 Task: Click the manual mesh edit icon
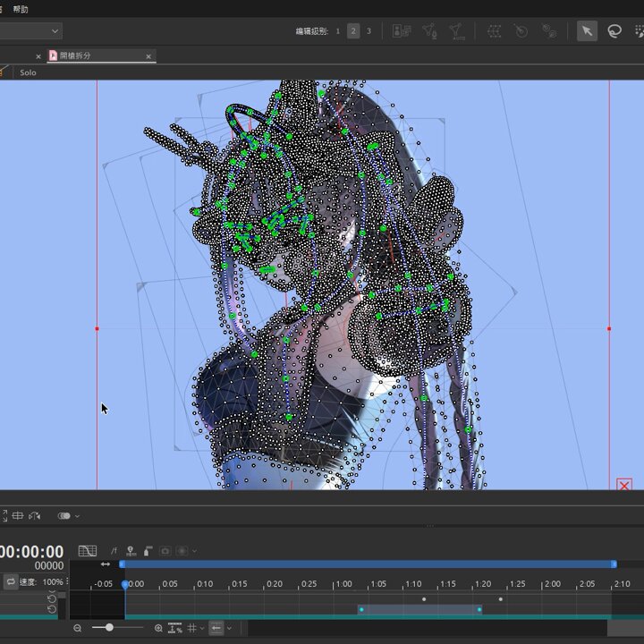[x=429, y=31]
